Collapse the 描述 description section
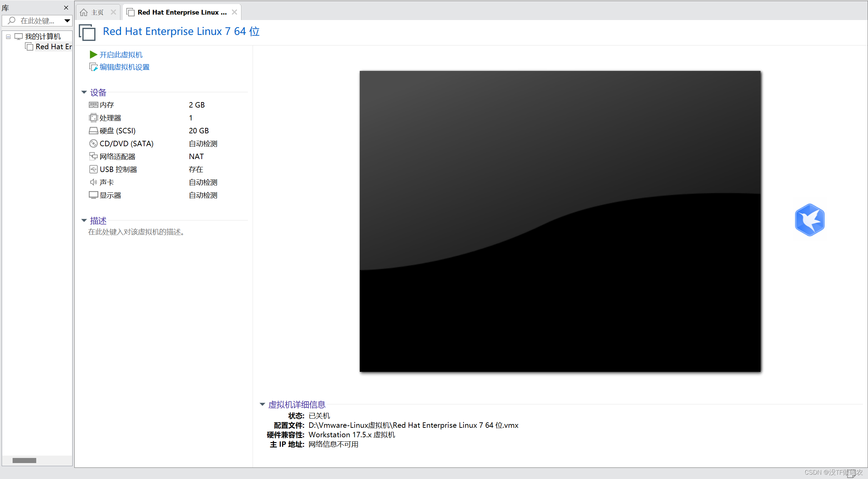 click(84, 221)
